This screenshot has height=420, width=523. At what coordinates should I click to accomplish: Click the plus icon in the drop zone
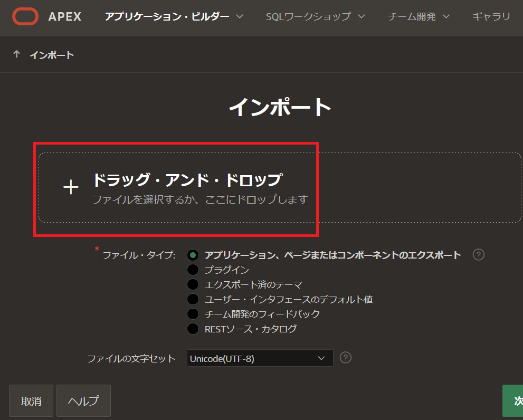click(x=71, y=187)
